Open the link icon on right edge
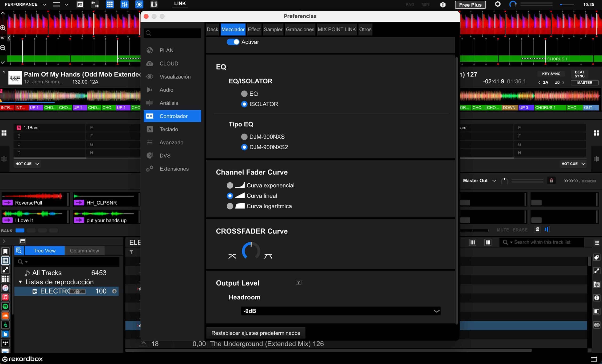 pos(597,325)
